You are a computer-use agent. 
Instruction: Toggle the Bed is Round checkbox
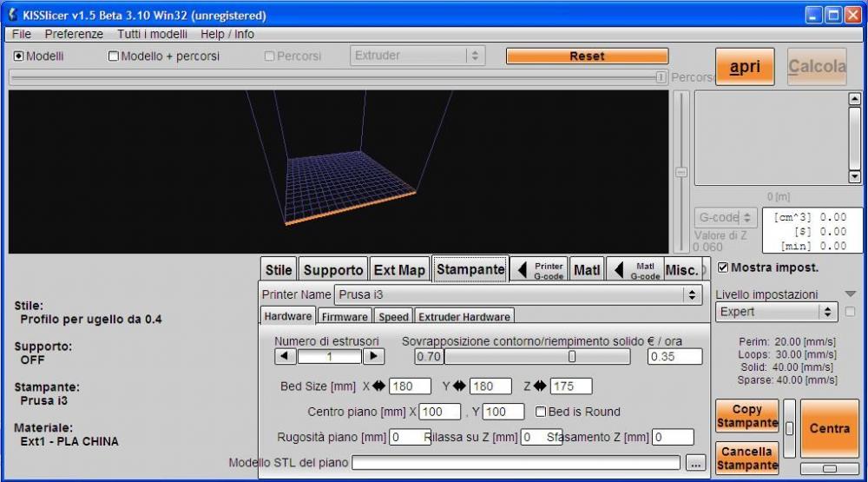541,412
